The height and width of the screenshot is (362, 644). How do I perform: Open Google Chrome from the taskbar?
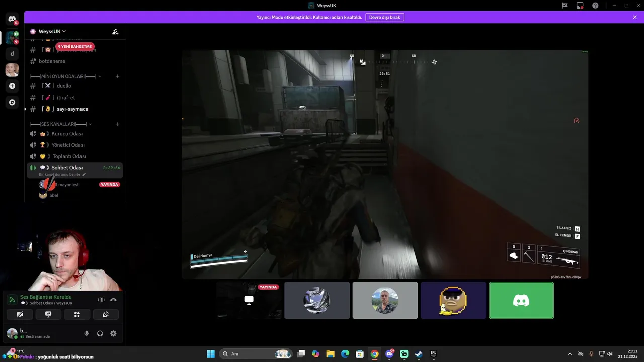click(374, 354)
